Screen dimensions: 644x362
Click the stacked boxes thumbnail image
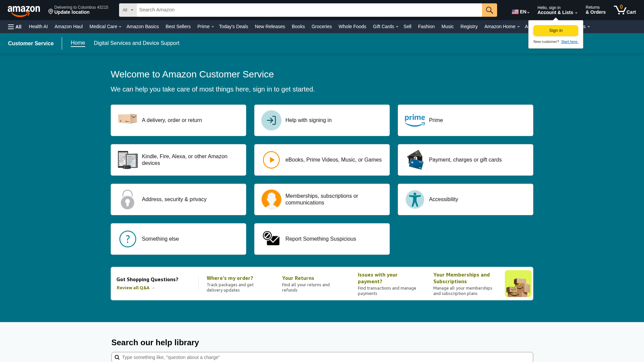518,284
